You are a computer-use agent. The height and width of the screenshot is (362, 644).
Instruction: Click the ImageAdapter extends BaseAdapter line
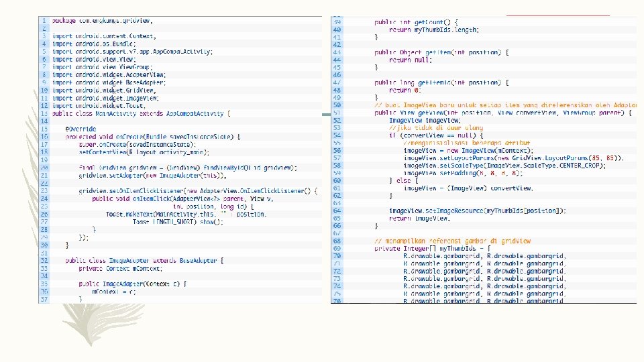pos(145,261)
